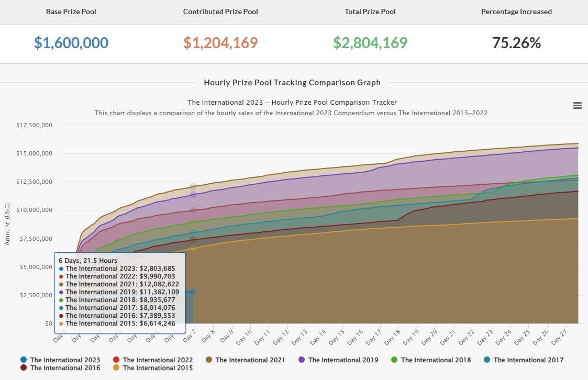Click the $15,000,000 y-axis label
Image resolution: width=588 pixels, height=380 pixels.
[x=34, y=153]
